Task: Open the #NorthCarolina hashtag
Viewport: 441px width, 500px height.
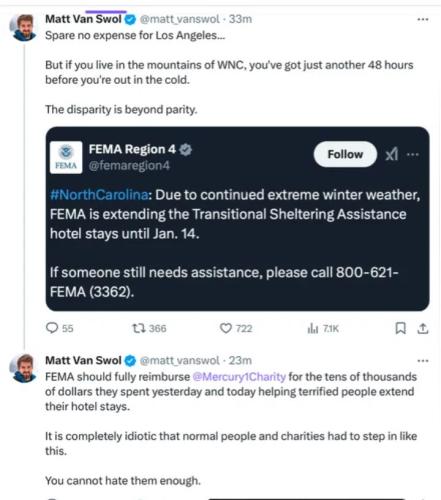Action: coord(99,195)
